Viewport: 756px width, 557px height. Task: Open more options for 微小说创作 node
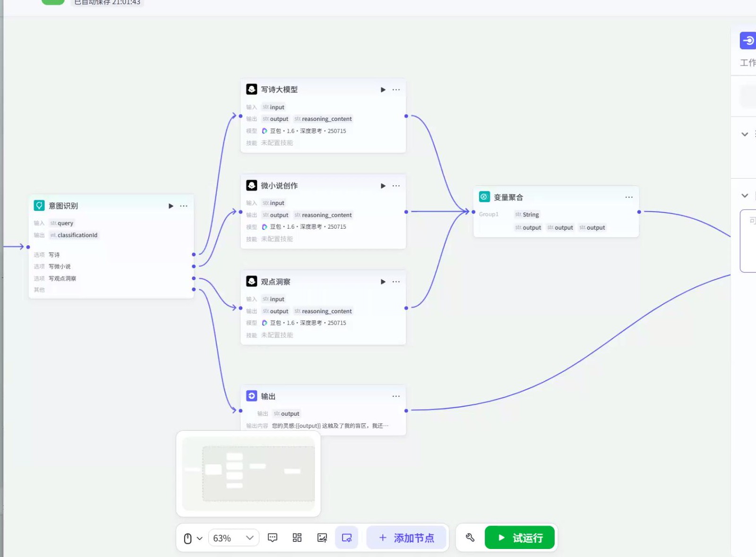coord(396,186)
